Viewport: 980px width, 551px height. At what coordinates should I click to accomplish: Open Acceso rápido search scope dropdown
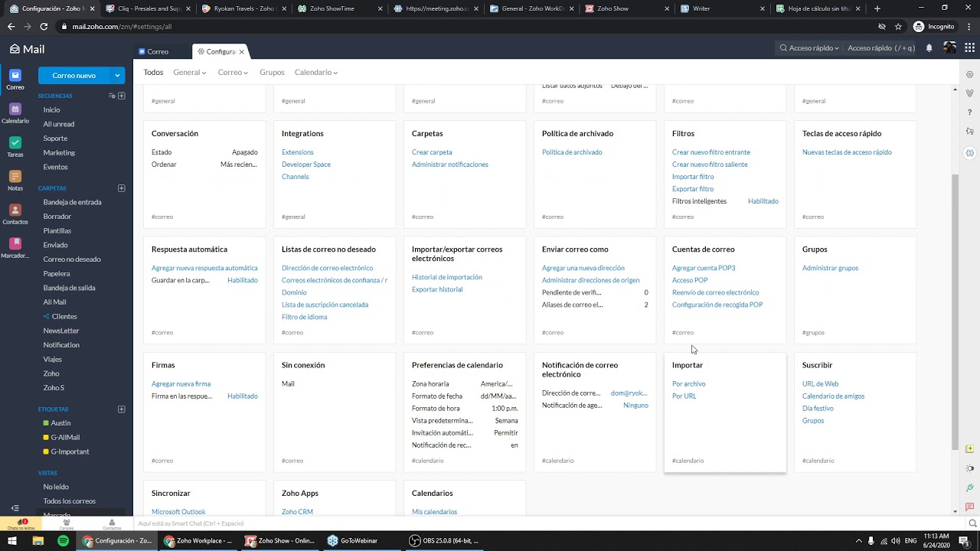(810, 48)
